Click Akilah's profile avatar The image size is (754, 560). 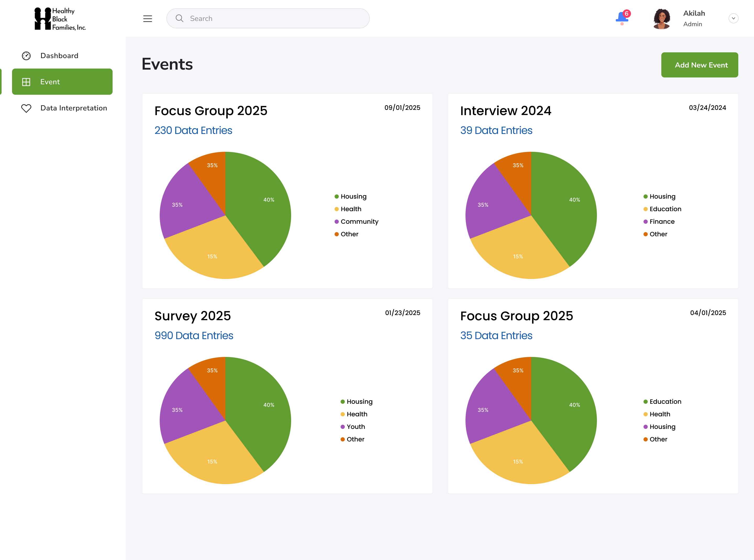(661, 19)
